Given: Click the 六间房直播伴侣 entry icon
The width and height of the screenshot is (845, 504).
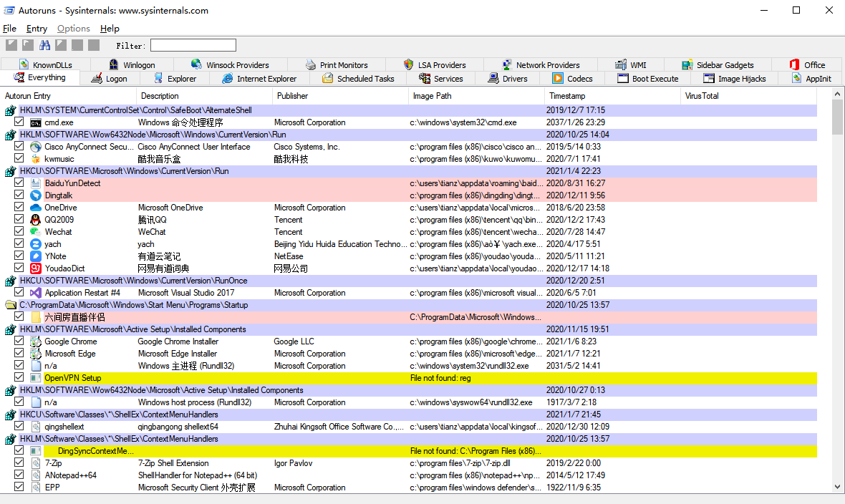Looking at the screenshot, I should [x=36, y=317].
